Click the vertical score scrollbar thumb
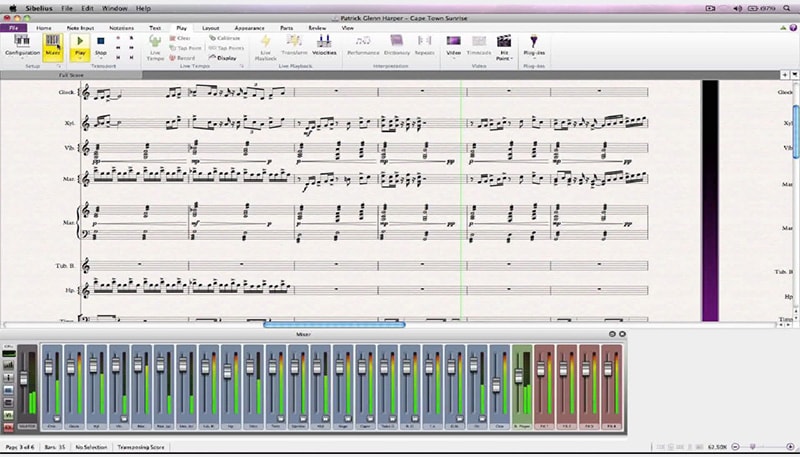 pos(796,132)
